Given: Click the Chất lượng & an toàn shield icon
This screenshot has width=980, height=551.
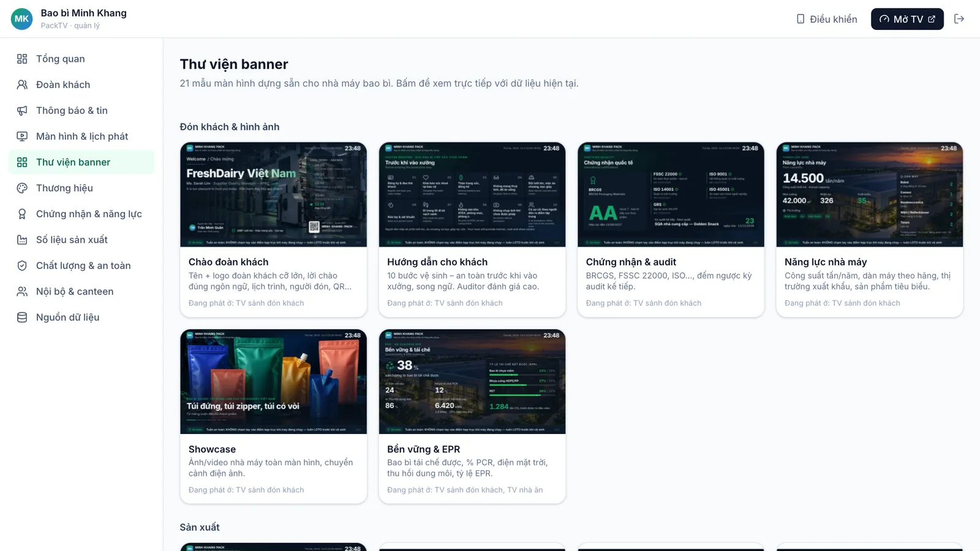Looking at the screenshot, I should pos(22,266).
